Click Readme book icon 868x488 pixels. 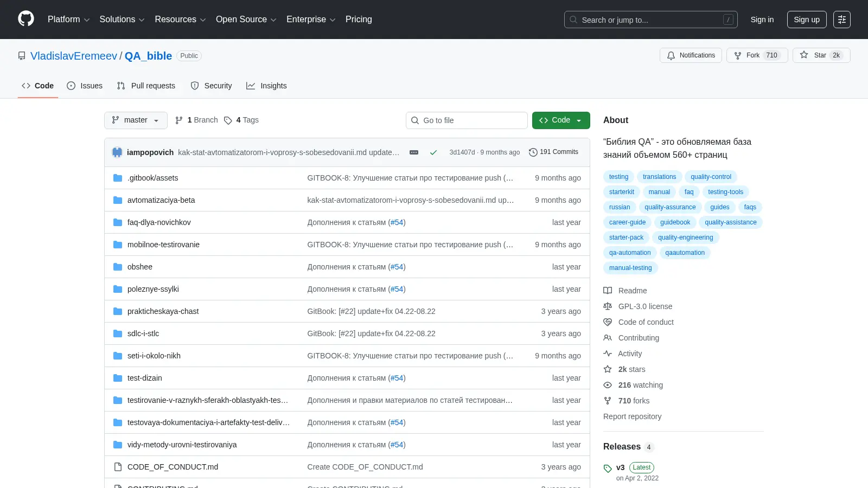[x=608, y=291]
